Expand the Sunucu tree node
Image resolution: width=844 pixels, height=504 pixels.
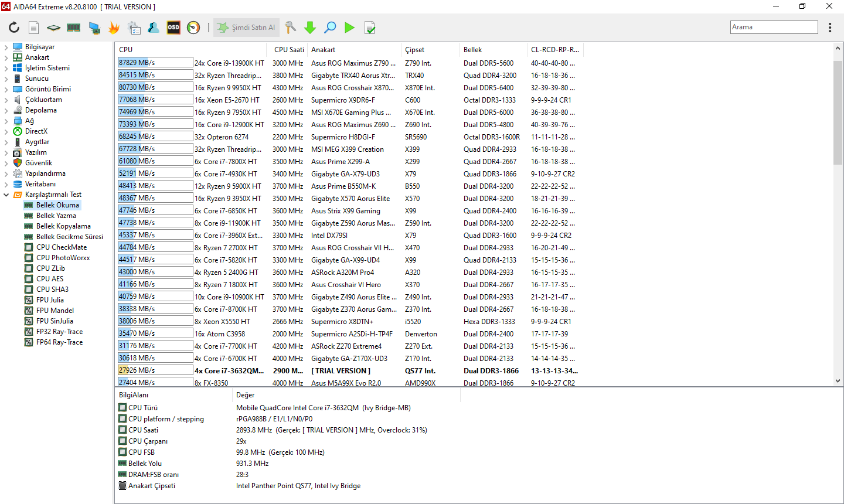tap(6, 79)
